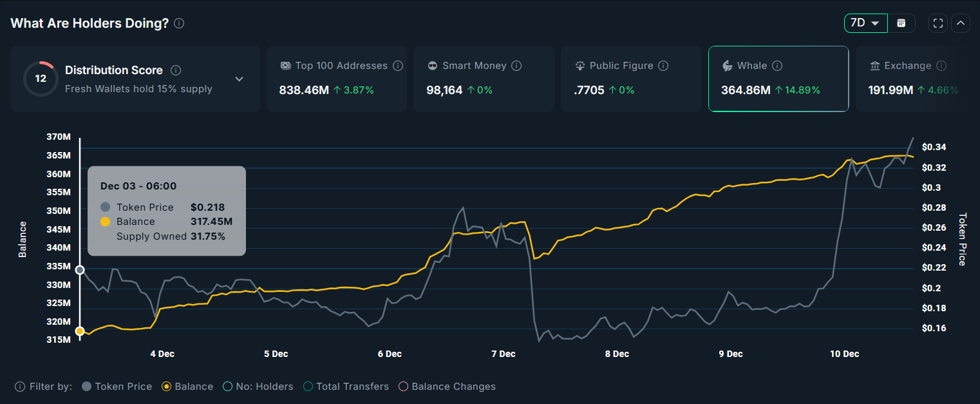This screenshot has width=980, height=404.
Task: Click the Smart Money coin icon
Action: (x=432, y=65)
